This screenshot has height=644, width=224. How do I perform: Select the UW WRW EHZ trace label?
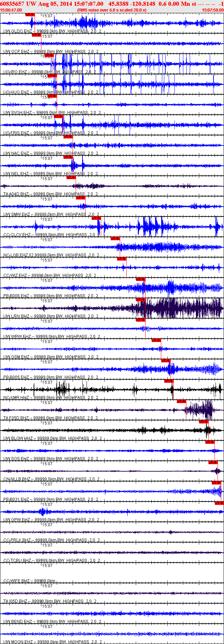pyautogui.click(x=51, y=337)
